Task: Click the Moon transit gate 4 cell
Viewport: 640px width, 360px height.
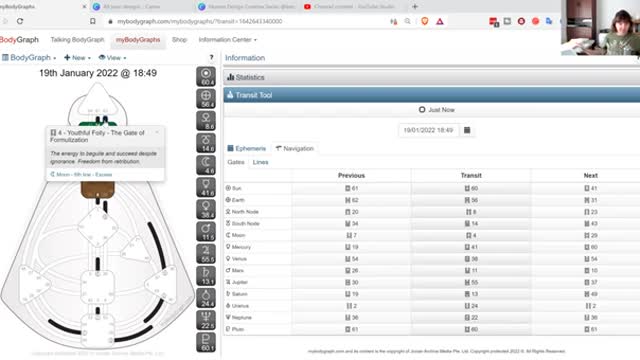Action: click(471, 235)
